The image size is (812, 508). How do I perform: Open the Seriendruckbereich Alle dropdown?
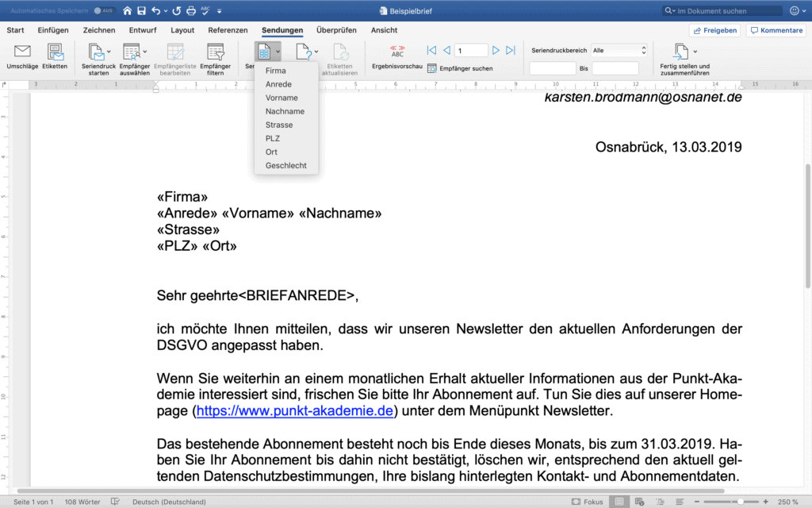pos(619,50)
